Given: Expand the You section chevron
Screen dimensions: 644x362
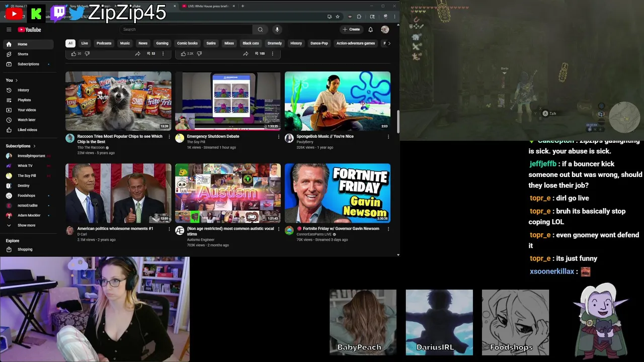Looking at the screenshot, I should pyautogui.click(x=16, y=80).
